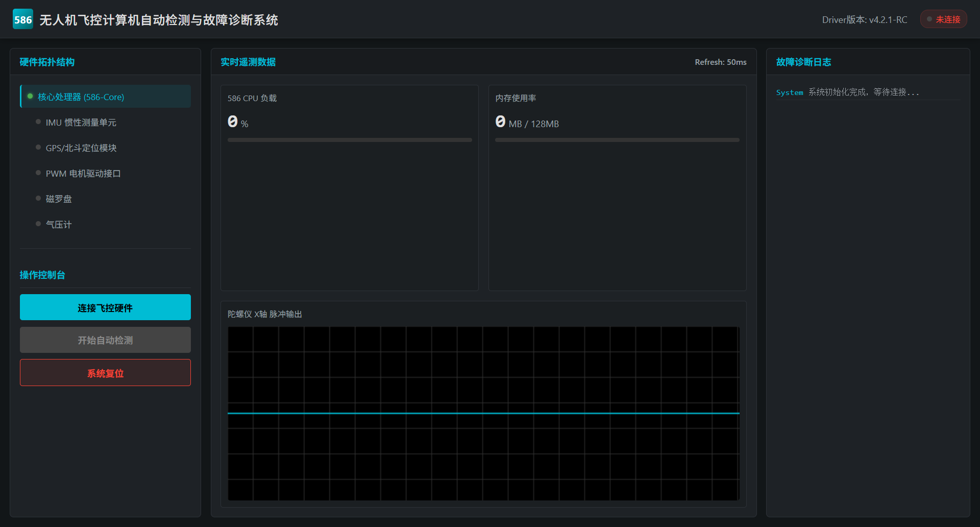980x527 pixels.
Task: Click the 内存使用率 progress bar
Action: click(x=617, y=140)
